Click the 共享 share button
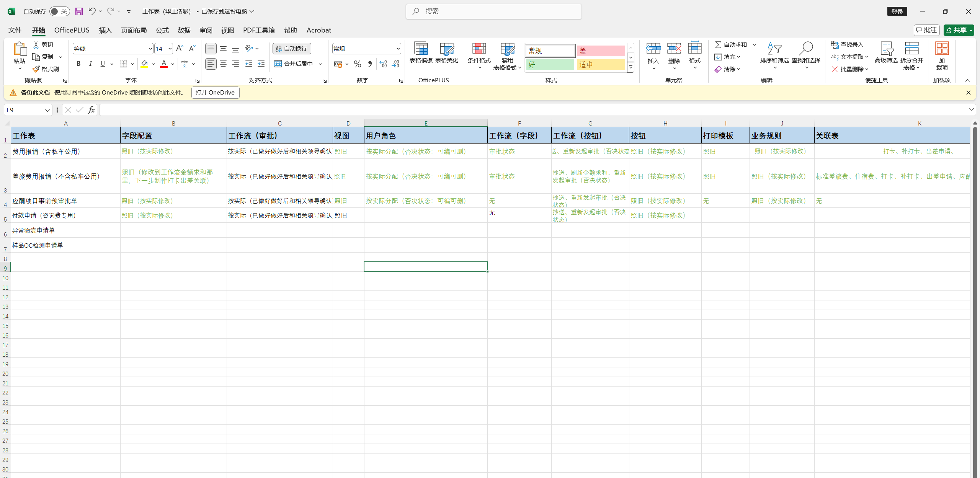 pyautogui.click(x=956, y=30)
